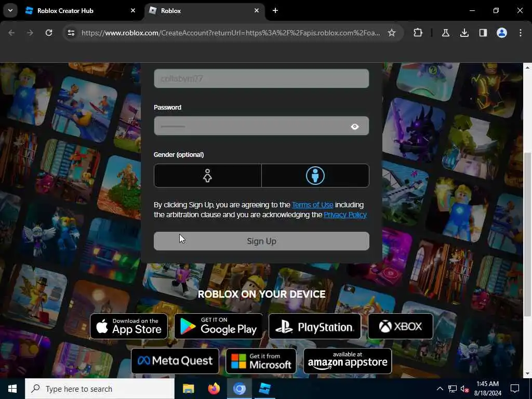532x399 pixels.
Task: Click the username field with collabvm77
Action: point(261,79)
